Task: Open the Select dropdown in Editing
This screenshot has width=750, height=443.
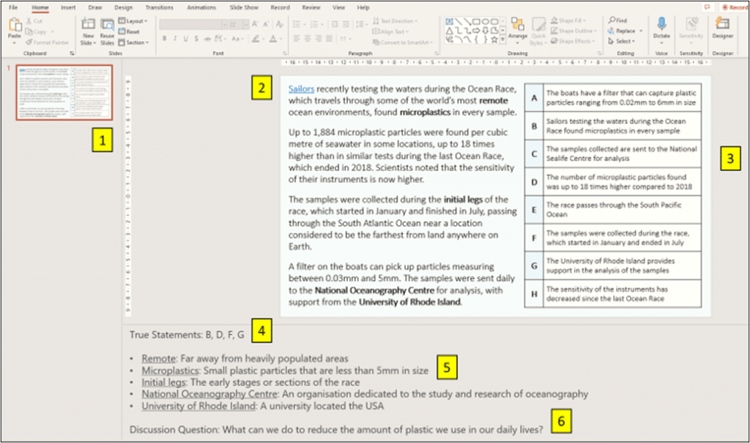Action: pyautogui.click(x=622, y=42)
